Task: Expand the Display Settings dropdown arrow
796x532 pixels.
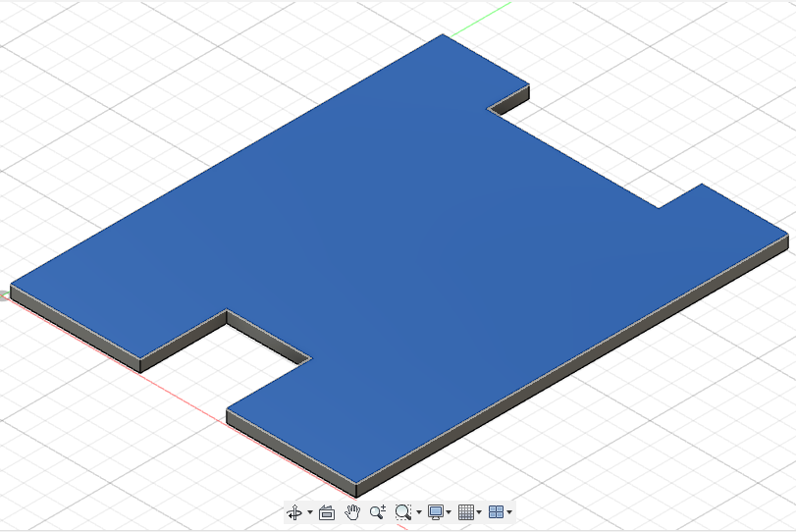Action: coord(449,512)
